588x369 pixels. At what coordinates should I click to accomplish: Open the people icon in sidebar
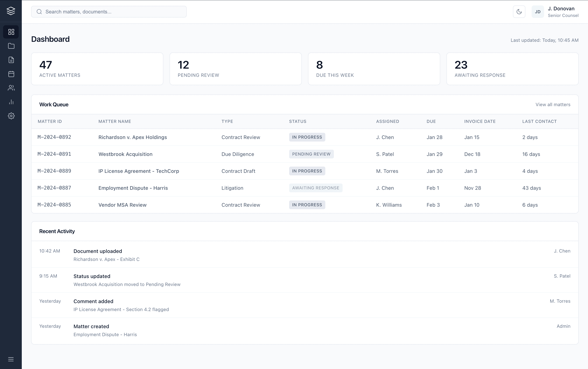11,88
